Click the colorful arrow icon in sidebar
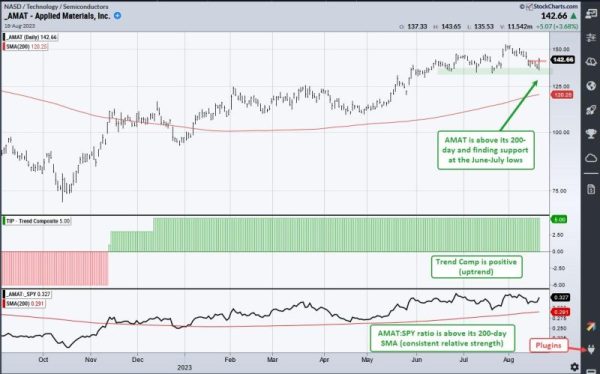 591,326
